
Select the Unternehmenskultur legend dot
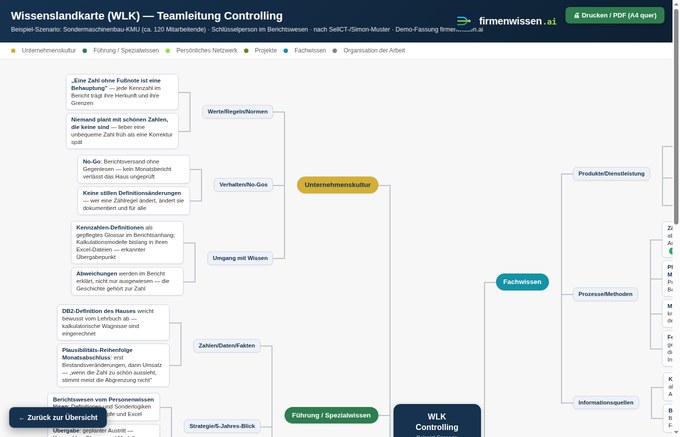(13, 51)
